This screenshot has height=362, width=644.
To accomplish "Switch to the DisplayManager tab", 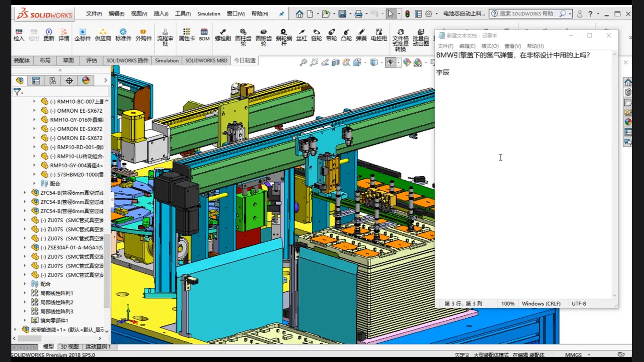I will coord(86,80).
